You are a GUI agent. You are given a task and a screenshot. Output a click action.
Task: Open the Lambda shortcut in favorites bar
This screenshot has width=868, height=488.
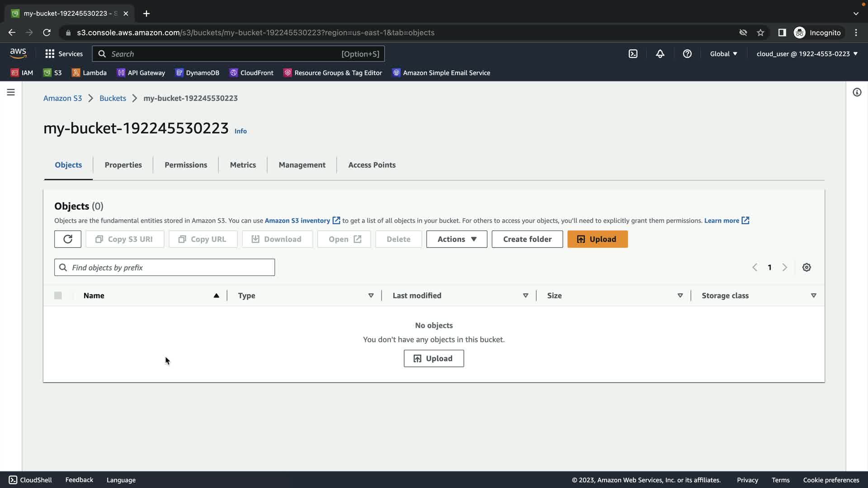point(89,73)
